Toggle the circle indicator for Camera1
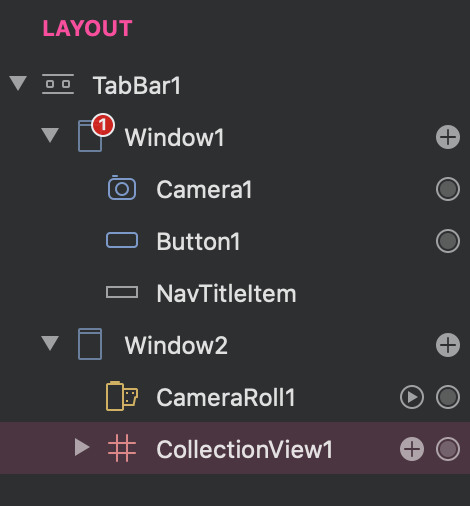The height and width of the screenshot is (506, 470). (x=448, y=189)
